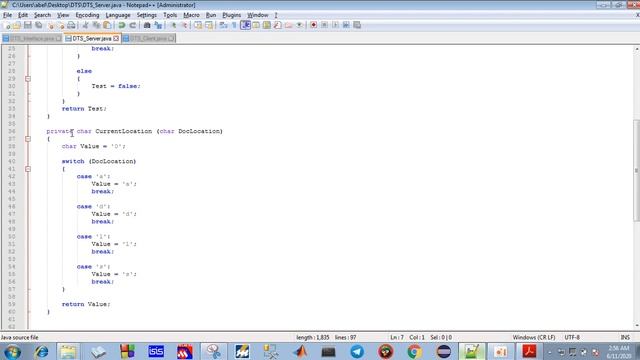
Task: Click the Save All toolbar icon
Action: (39, 25)
